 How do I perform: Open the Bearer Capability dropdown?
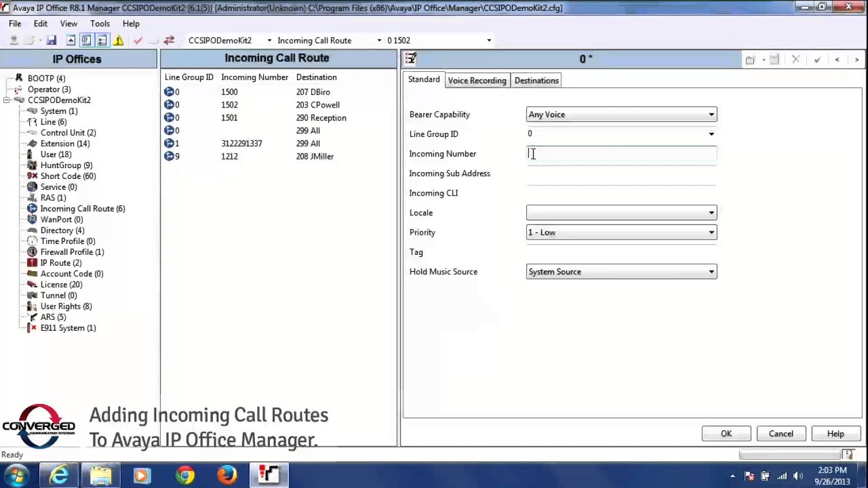point(711,115)
